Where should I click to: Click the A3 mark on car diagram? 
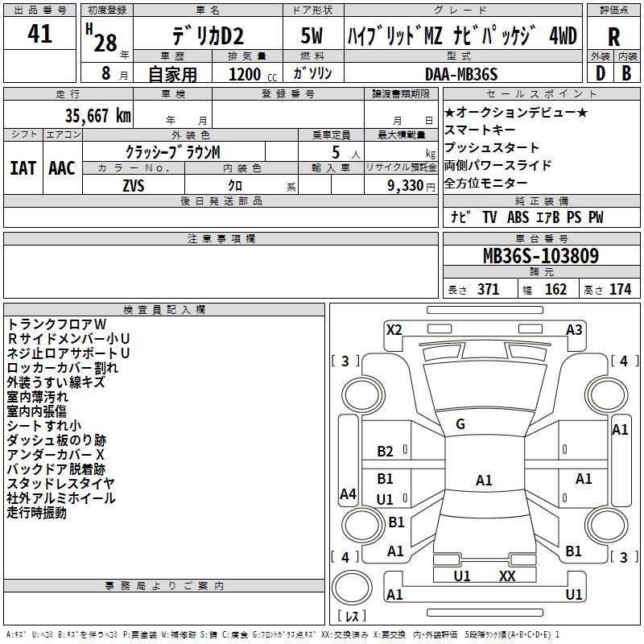[x=574, y=330]
